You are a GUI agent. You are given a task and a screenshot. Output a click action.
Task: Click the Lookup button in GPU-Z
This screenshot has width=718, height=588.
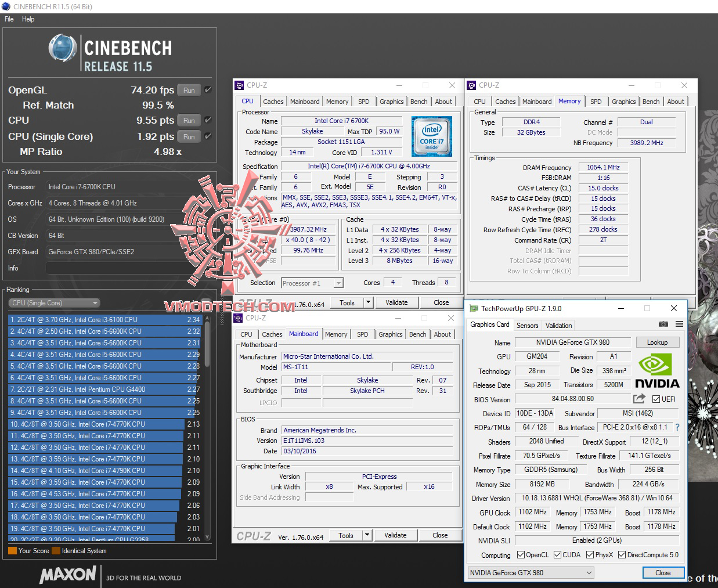click(x=657, y=342)
